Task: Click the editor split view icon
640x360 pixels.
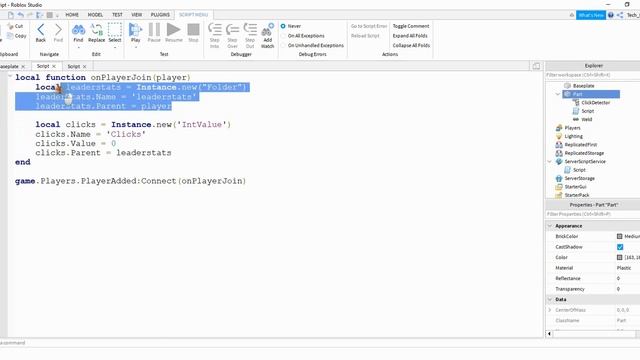Action: 536,66
